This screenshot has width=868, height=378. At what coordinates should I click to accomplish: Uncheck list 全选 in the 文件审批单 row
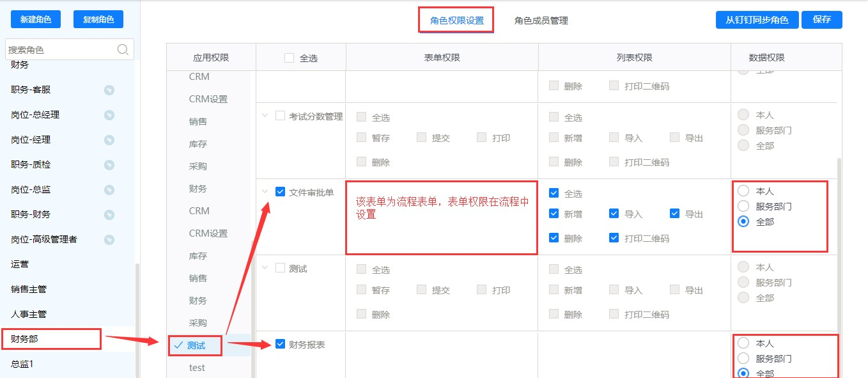point(554,193)
